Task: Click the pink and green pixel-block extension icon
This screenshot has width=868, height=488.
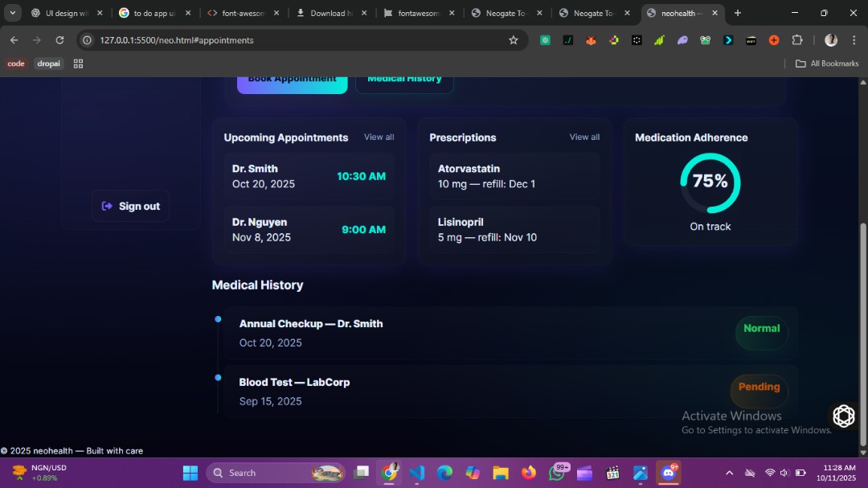Action: (x=614, y=40)
